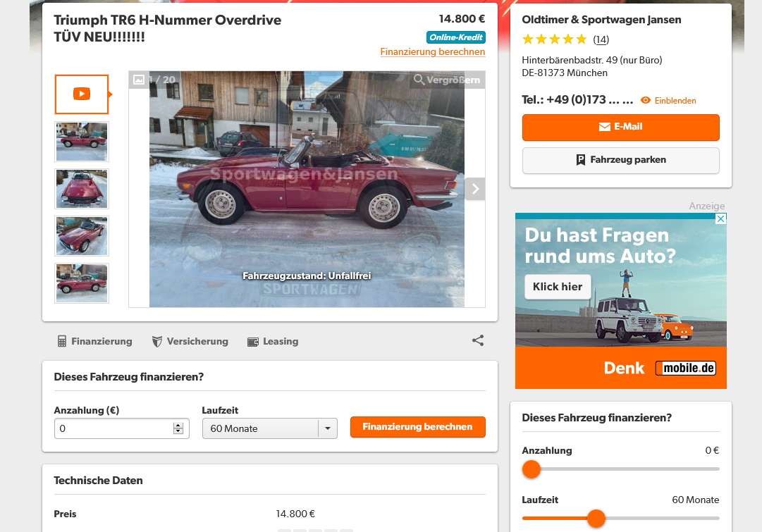Open the Versicherung tab
This screenshot has height=532, width=762.
(190, 342)
